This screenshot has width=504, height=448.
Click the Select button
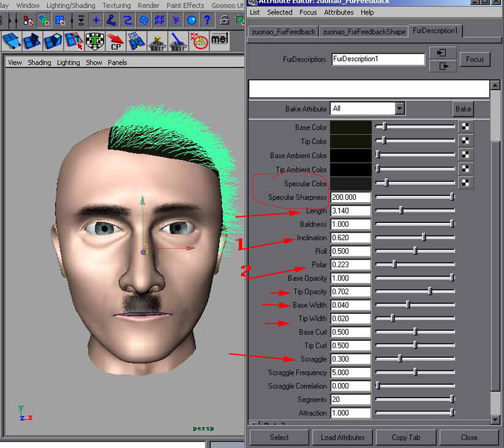[x=279, y=437]
